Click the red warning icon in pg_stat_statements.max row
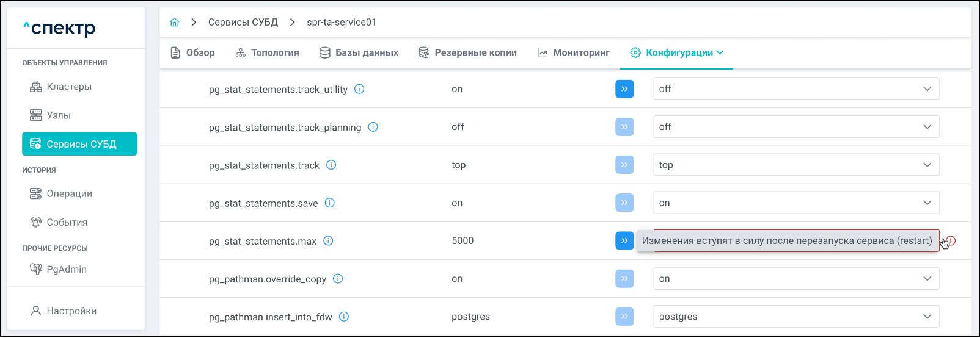Image resolution: width=980 pixels, height=338 pixels. (x=951, y=240)
